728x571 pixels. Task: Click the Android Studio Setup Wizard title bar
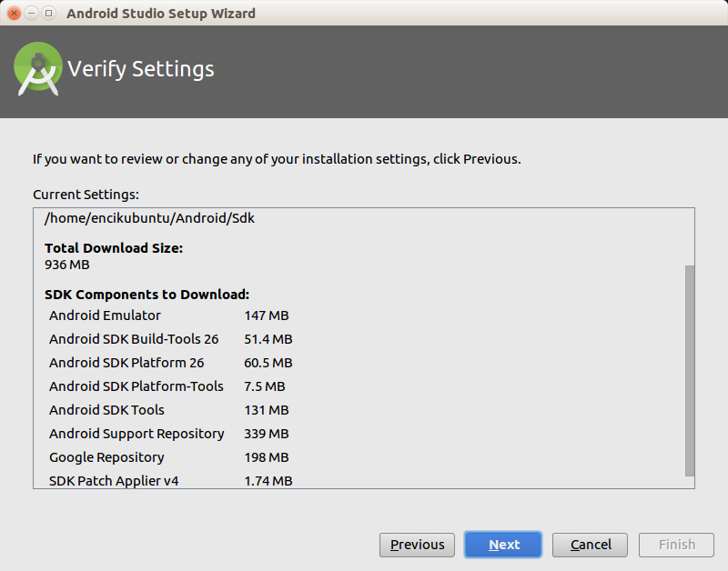pos(364,14)
